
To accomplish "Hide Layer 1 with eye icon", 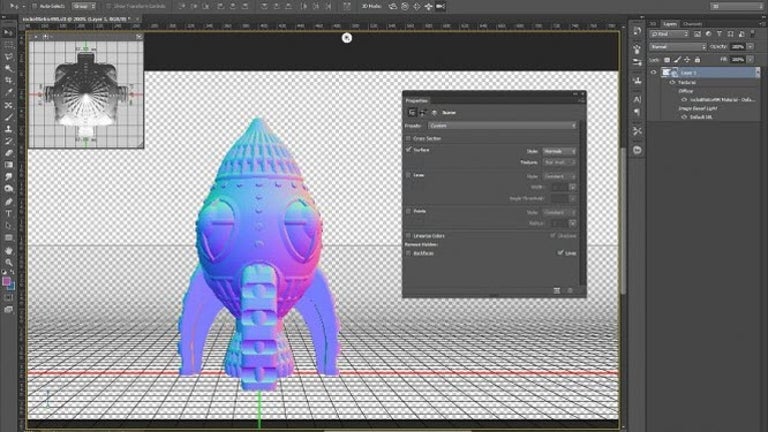I will (653, 72).
